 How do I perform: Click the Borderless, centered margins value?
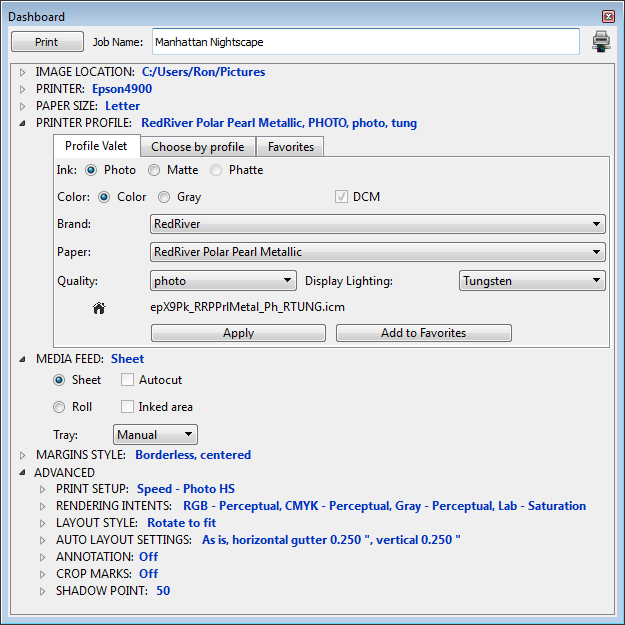tap(193, 455)
